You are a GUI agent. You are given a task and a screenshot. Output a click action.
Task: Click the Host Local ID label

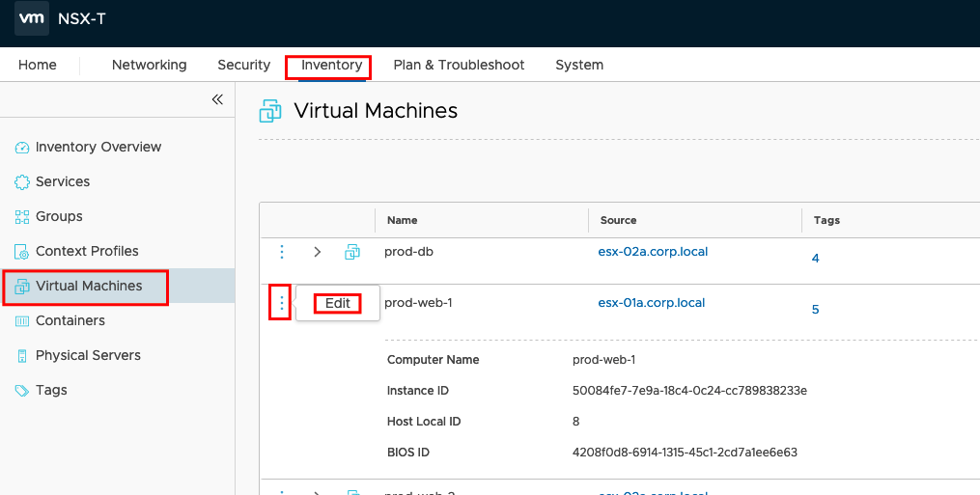point(424,422)
